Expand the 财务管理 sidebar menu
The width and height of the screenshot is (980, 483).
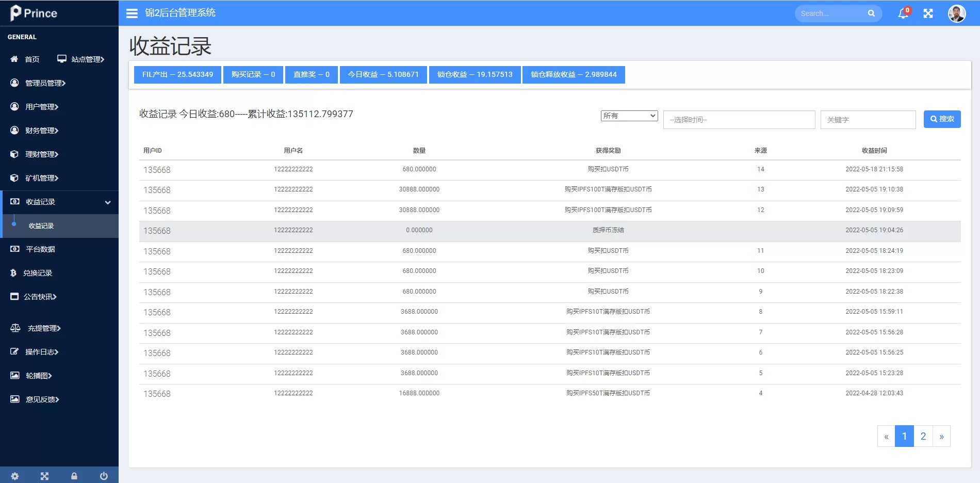[42, 131]
